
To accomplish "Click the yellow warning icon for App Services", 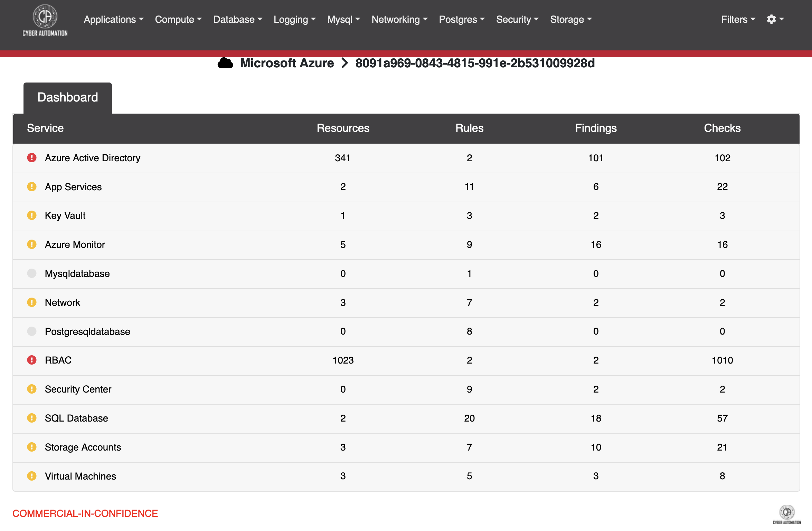I will pyautogui.click(x=32, y=187).
